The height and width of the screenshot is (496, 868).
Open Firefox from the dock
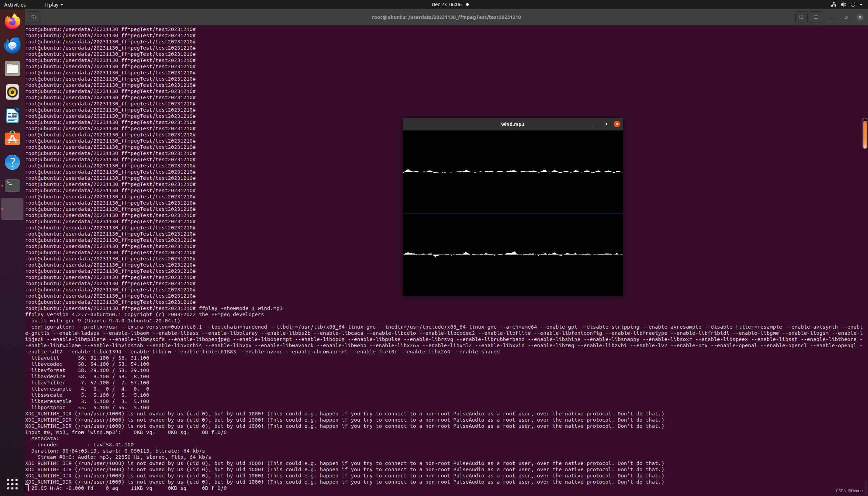coord(12,22)
